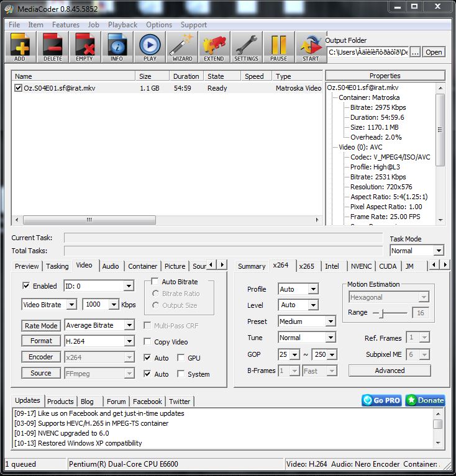Switch to the Products news tab
Screen dimensions: 456x476
pyautogui.click(x=60, y=402)
